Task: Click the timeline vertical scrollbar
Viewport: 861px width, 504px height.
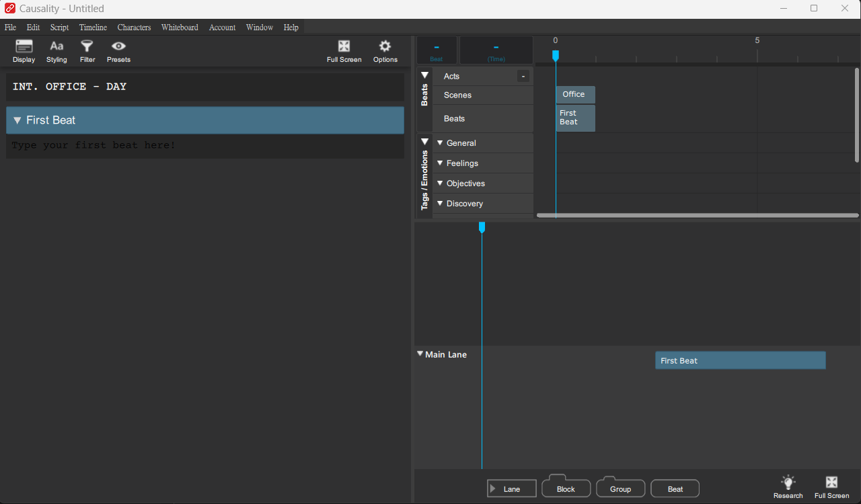Action: click(x=856, y=115)
